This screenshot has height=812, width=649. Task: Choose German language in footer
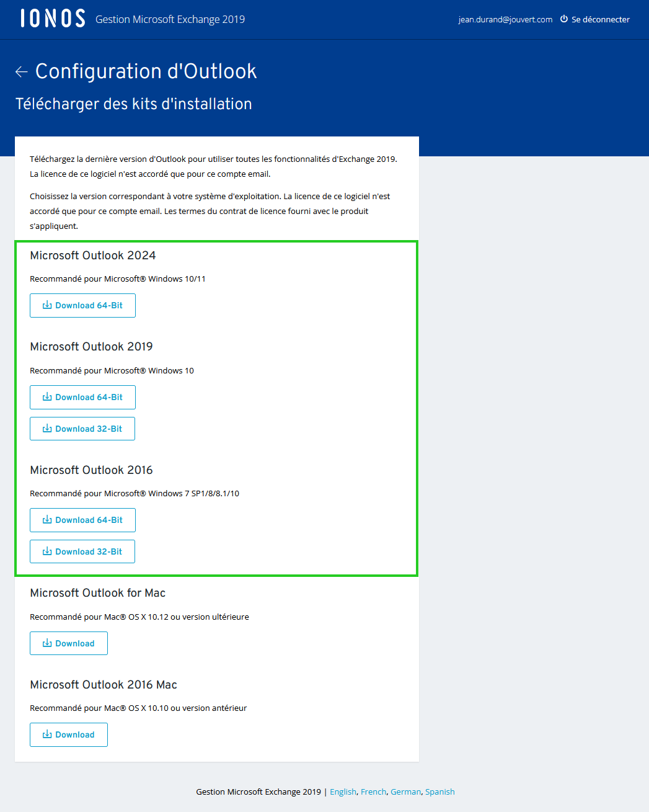point(405,792)
